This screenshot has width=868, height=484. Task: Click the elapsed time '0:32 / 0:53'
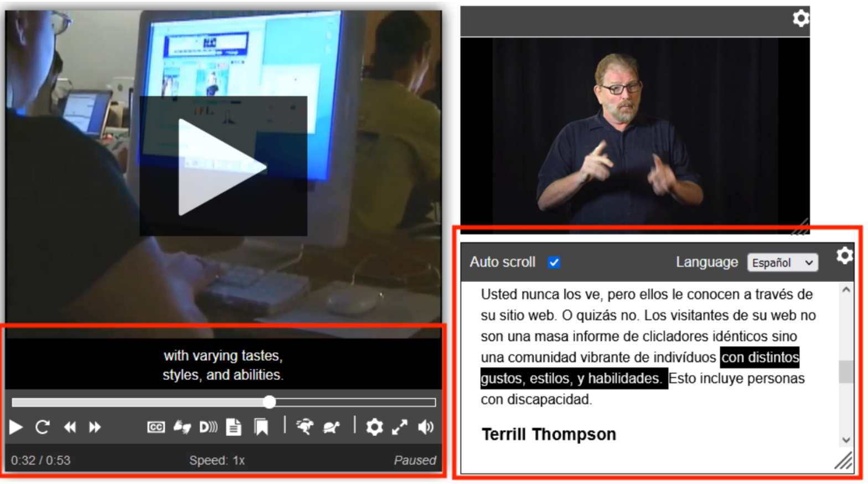tap(40, 461)
